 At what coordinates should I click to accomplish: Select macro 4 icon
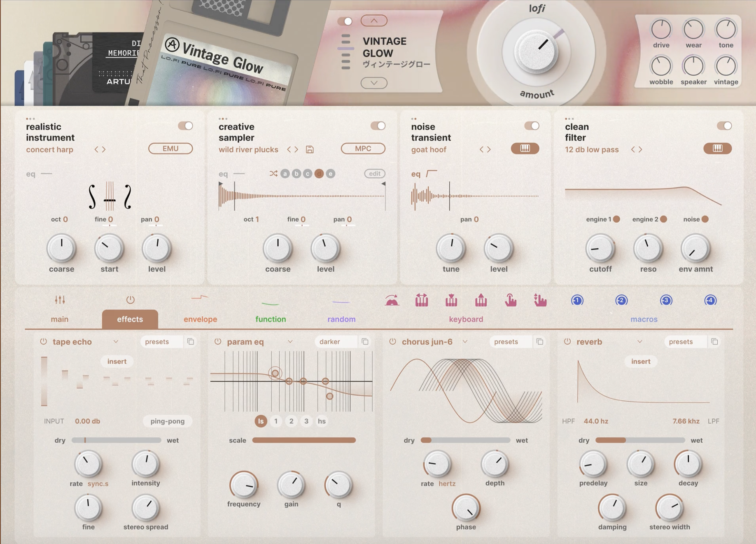click(x=710, y=300)
